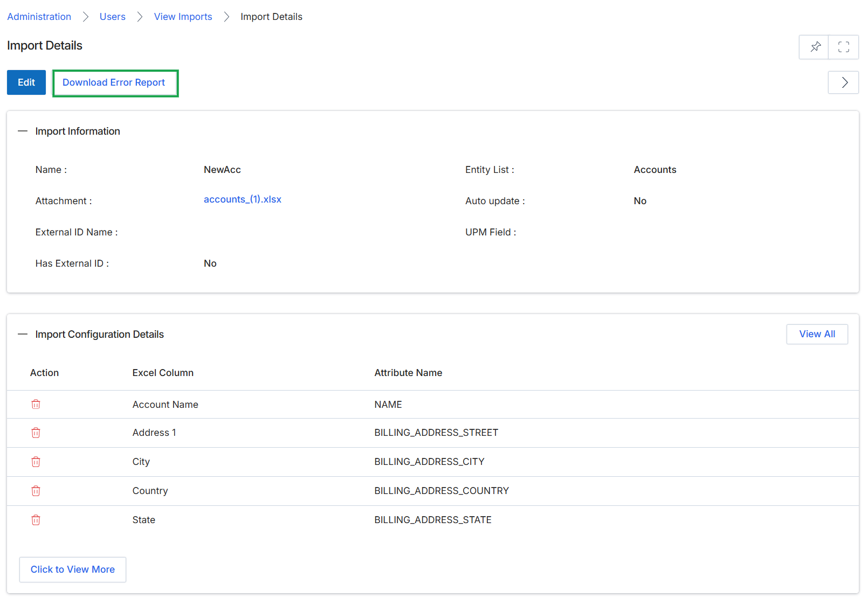Click UPM Field label
This screenshot has height=605, width=868.
click(491, 232)
